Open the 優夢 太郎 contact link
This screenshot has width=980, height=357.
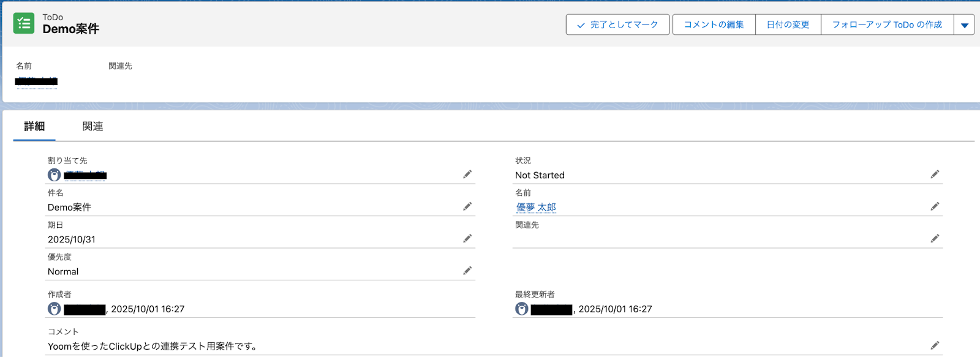pyautogui.click(x=536, y=207)
